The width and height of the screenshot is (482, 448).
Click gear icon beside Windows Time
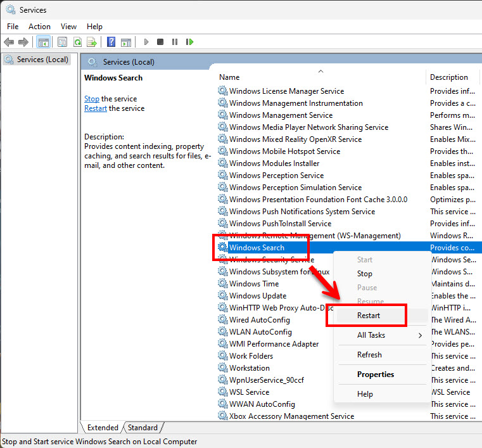(x=222, y=283)
